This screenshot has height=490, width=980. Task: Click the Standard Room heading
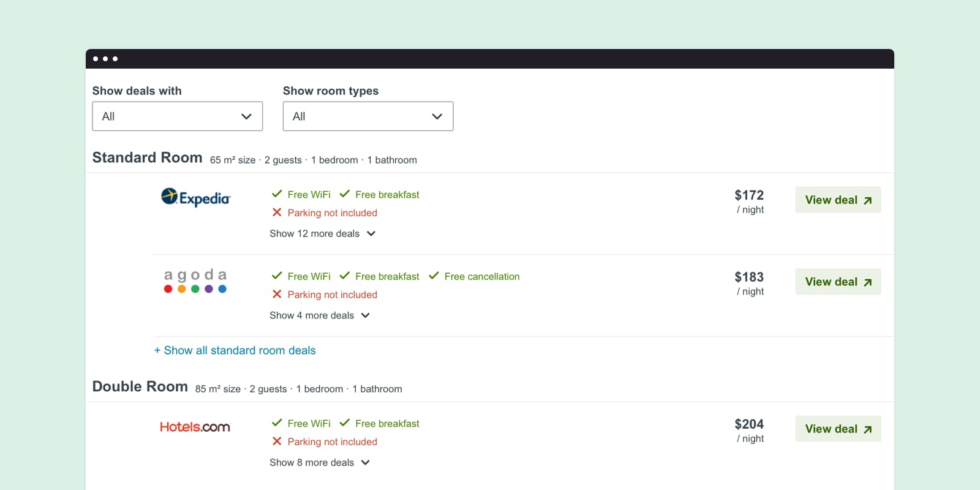click(x=147, y=157)
